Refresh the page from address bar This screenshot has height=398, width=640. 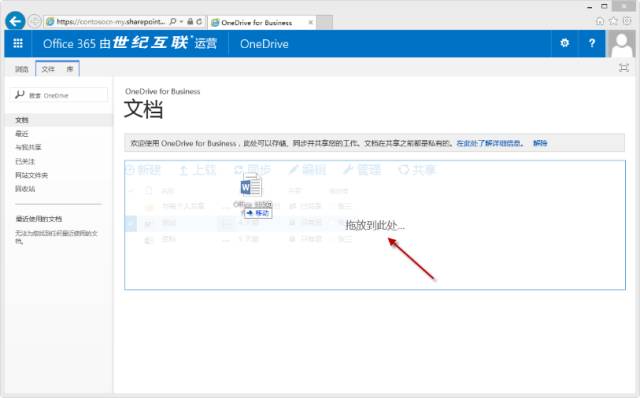pos(199,21)
